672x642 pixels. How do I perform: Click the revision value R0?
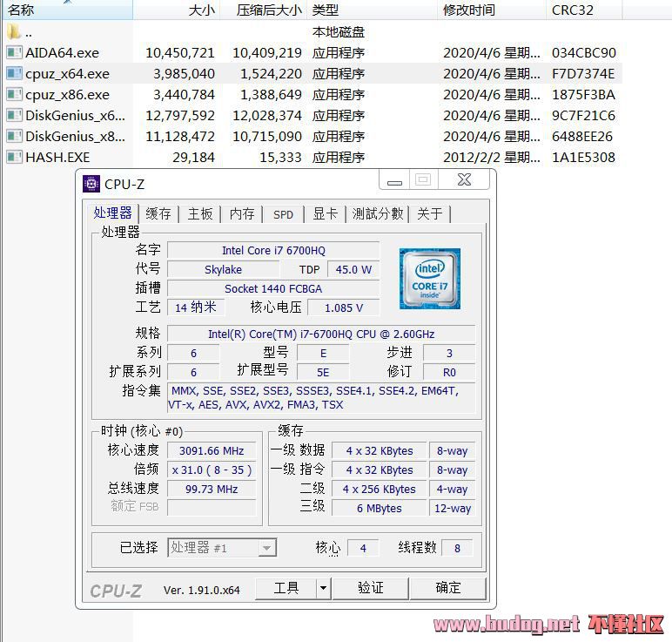[449, 373]
